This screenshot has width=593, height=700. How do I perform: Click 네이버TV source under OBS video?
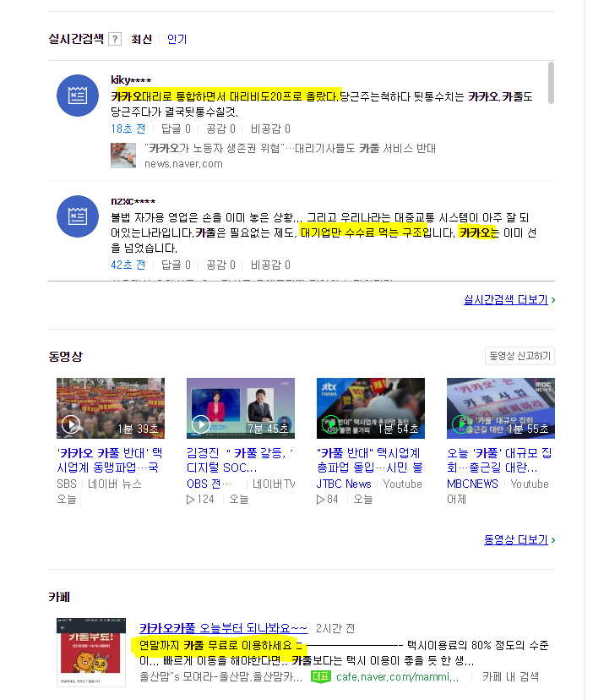[274, 484]
